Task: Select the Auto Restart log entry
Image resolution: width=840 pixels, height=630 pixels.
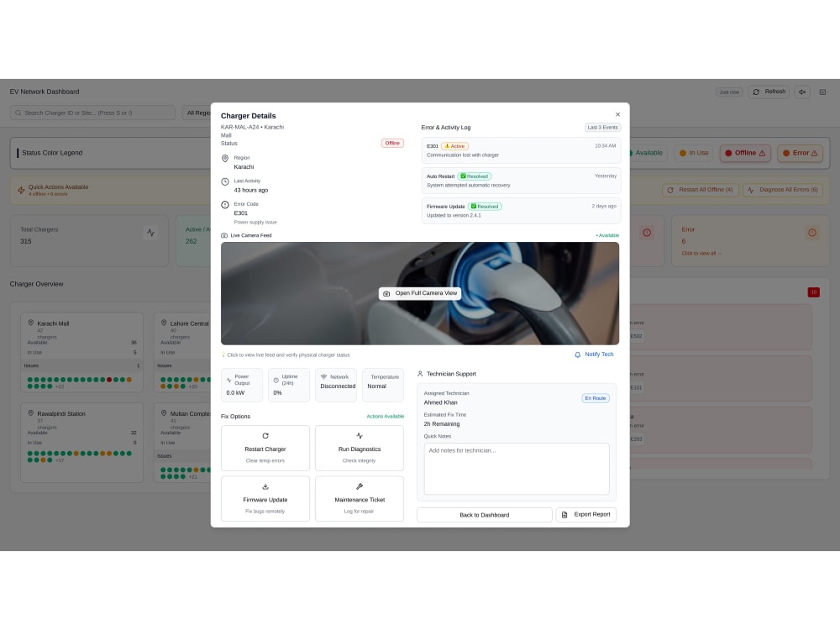Action: tap(522, 181)
